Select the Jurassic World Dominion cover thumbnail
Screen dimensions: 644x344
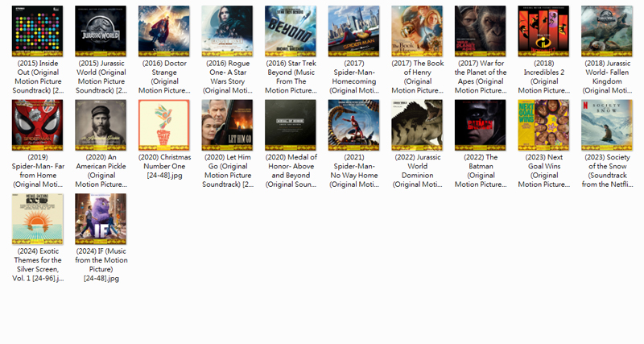[x=417, y=125]
